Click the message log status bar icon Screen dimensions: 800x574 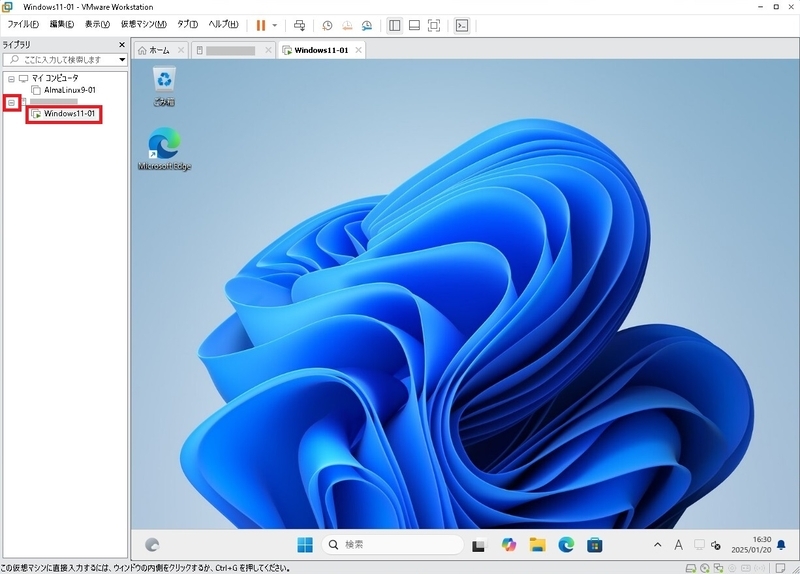tap(780, 568)
